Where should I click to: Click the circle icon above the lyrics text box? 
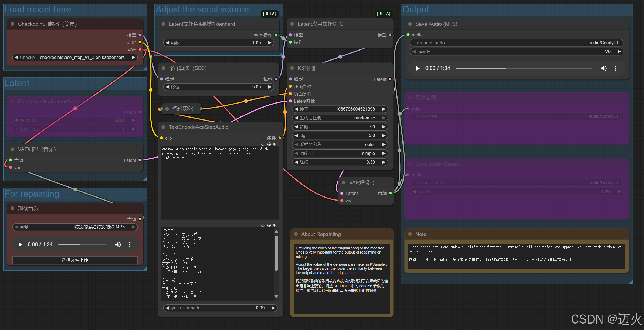tap(263, 225)
